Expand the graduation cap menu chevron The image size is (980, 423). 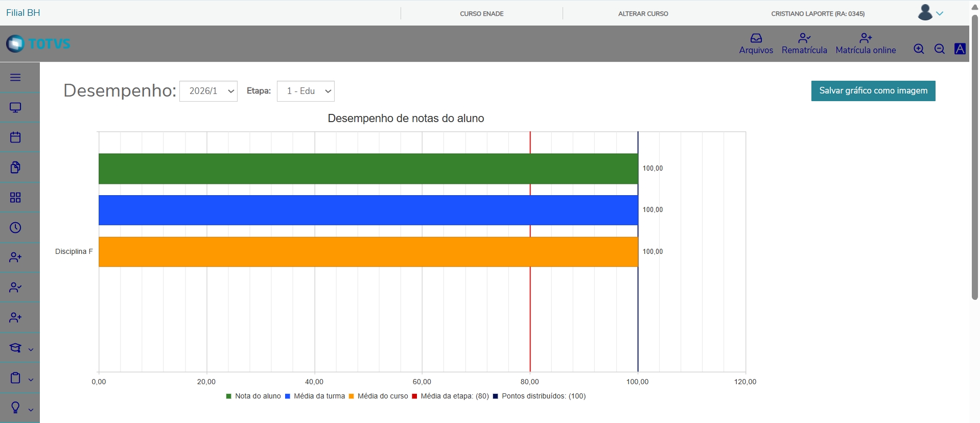click(31, 349)
